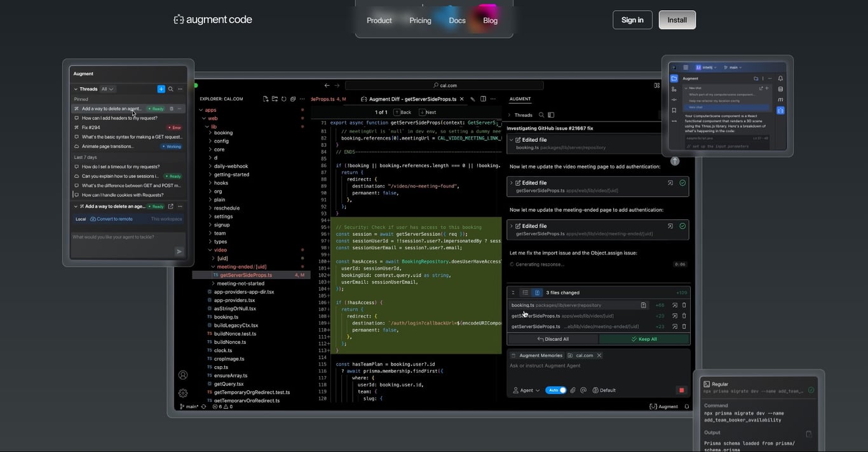Click the attachment paperclip in Agent input
This screenshot has width=868, height=452.
[x=573, y=390]
